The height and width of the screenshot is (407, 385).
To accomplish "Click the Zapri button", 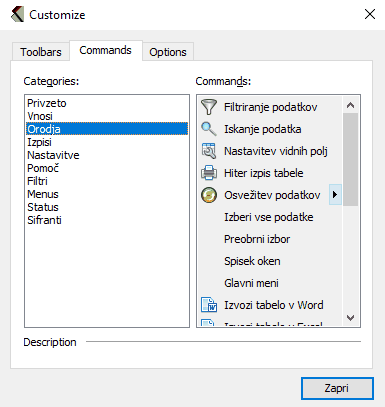I will tap(337, 388).
